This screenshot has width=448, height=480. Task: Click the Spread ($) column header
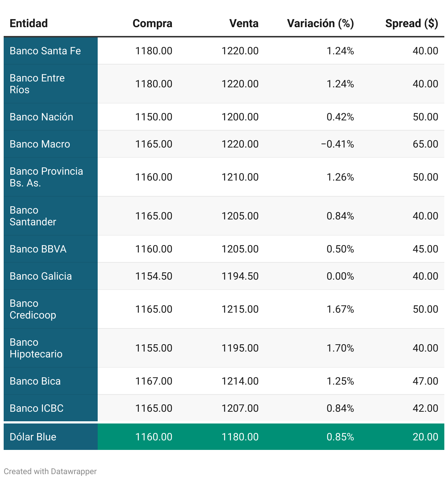coord(411,23)
